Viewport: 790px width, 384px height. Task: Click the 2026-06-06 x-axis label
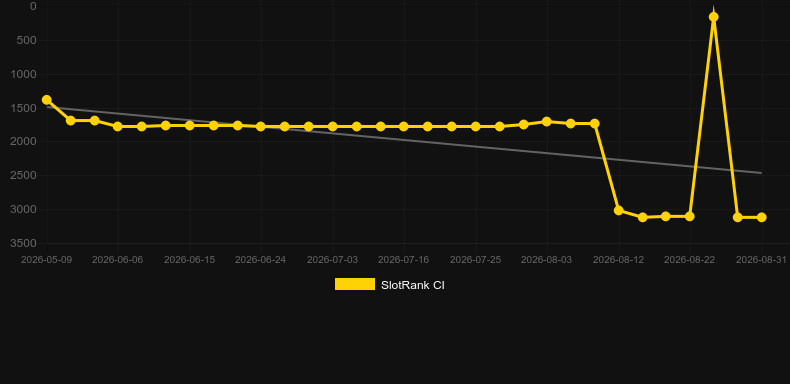tap(117, 260)
